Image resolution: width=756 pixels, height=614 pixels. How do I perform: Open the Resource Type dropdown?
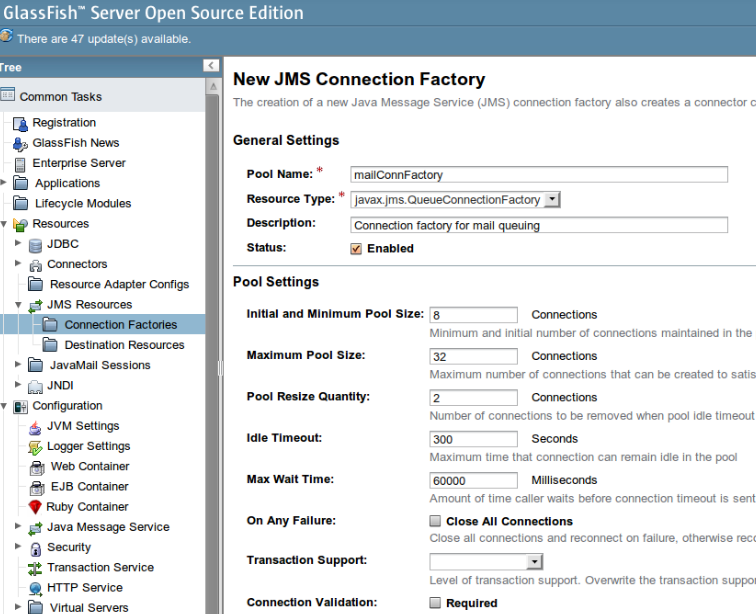(x=455, y=200)
